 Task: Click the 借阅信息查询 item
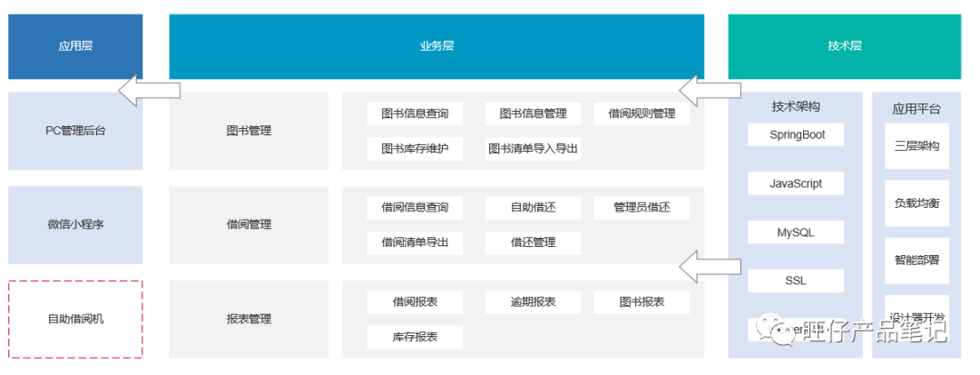coord(415,208)
